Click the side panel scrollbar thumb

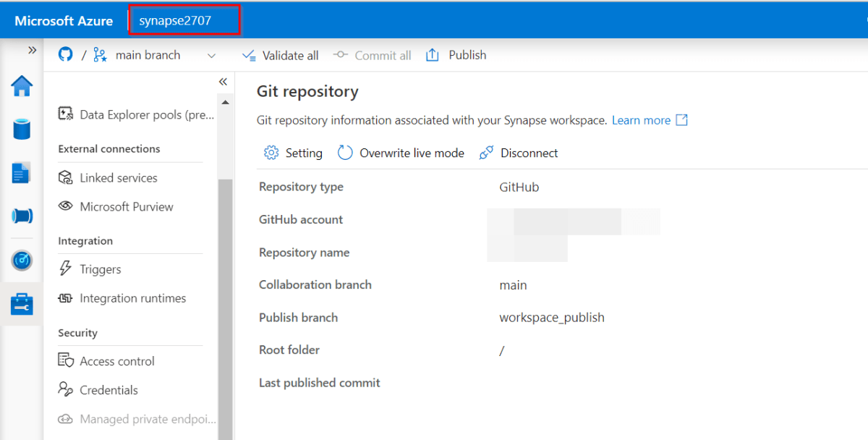pos(226,309)
